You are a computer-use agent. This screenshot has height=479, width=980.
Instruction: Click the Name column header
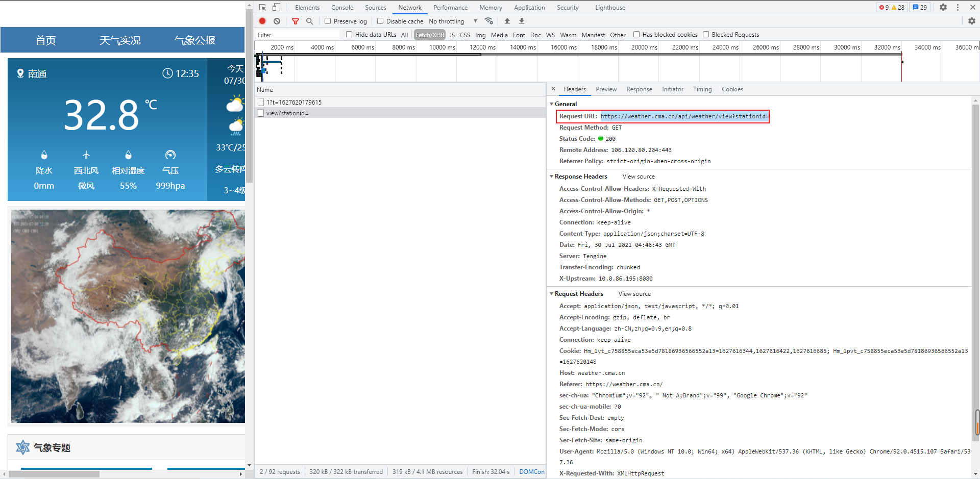(x=400, y=89)
